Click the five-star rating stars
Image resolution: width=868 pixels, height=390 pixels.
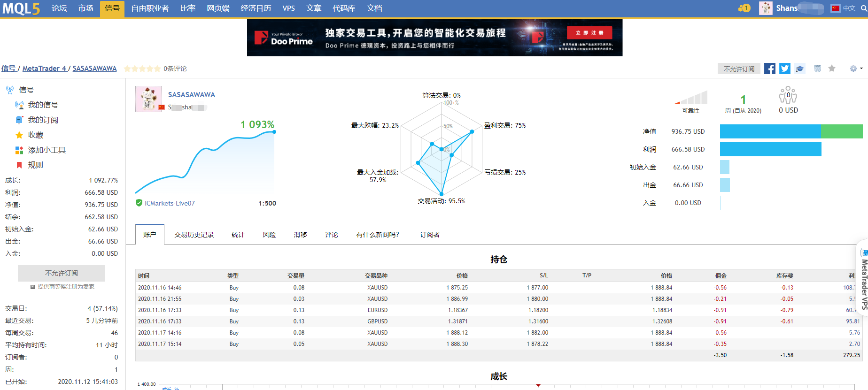click(x=142, y=69)
